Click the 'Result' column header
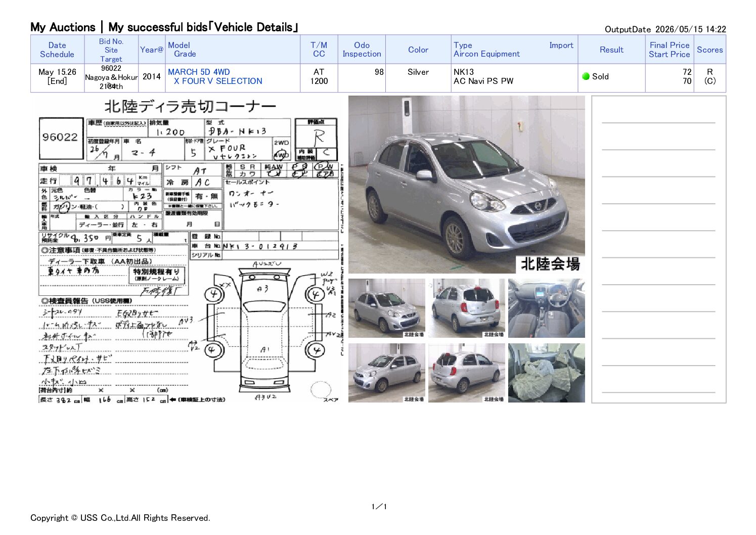The height and width of the screenshot is (535, 756). click(x=611, y=50)
